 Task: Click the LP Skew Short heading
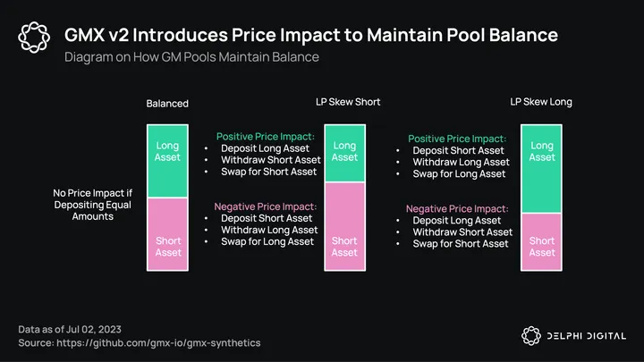348,102
